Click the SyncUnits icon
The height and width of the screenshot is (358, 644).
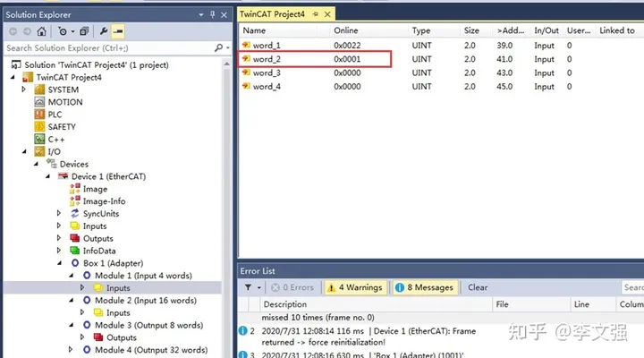coord(75,213)
